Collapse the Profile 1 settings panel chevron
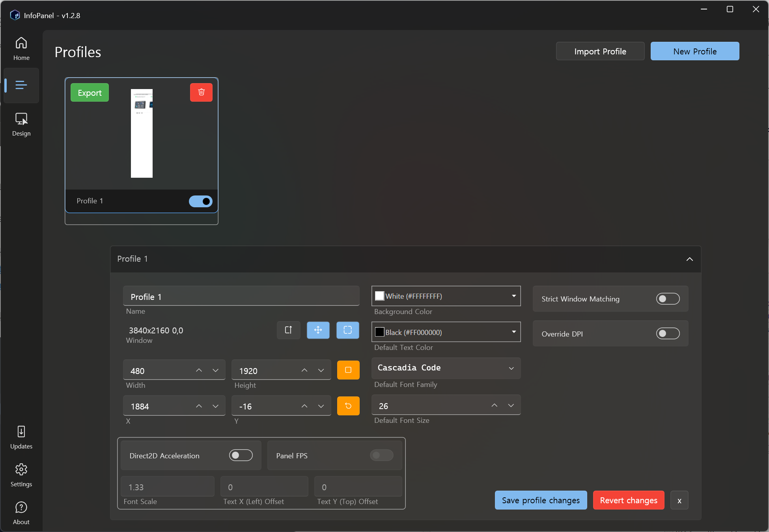The width and height of the screenshot is (769, 532). pos(689,259)
